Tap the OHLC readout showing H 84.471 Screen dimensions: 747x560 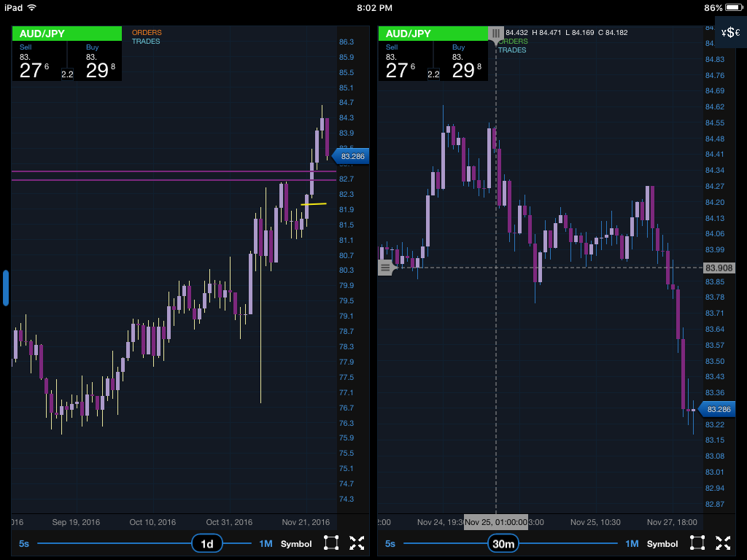point(566,32)
